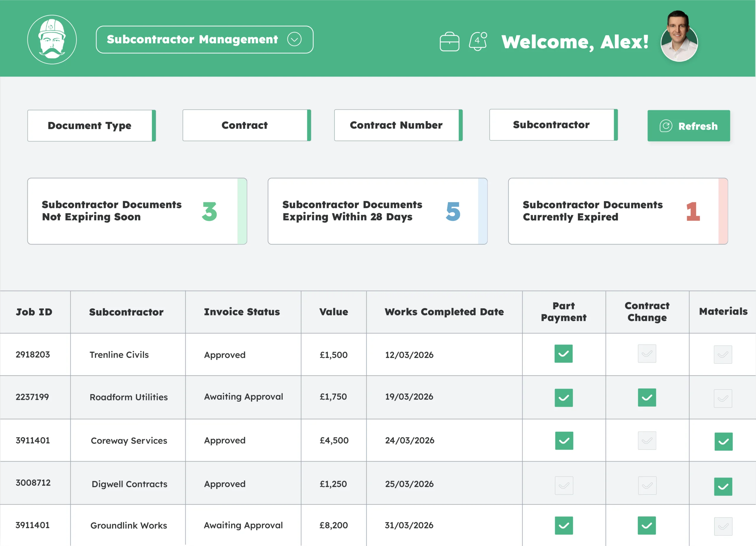Open the briefcase icon in header

[449, 41]
